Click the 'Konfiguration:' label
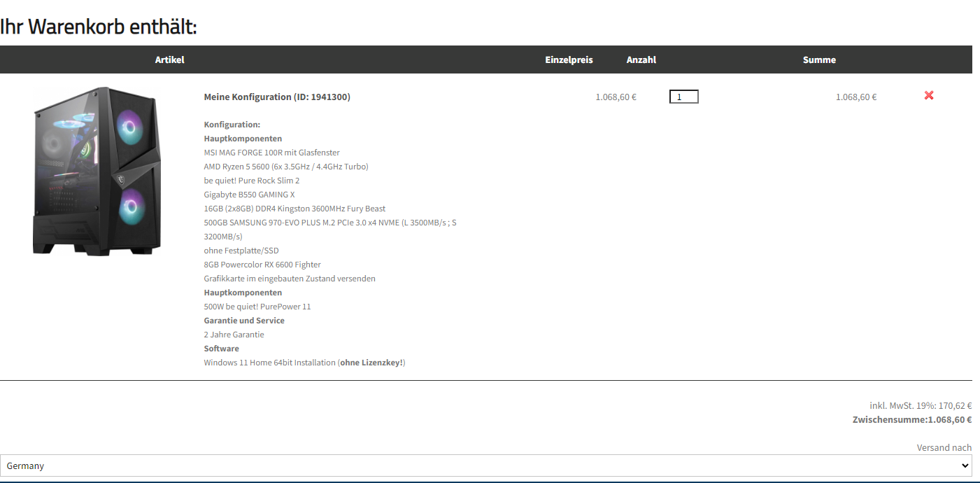 click(232, 125)
